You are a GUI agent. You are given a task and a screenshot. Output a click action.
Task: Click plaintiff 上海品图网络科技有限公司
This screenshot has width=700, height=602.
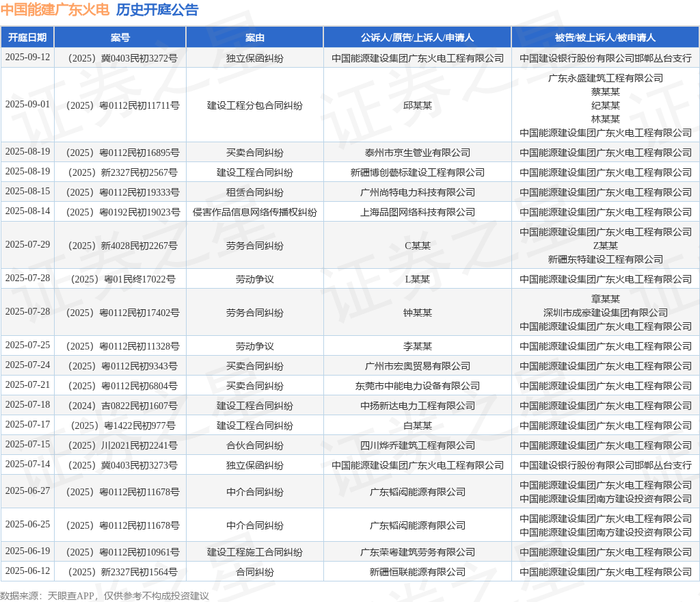click(418, 212)
